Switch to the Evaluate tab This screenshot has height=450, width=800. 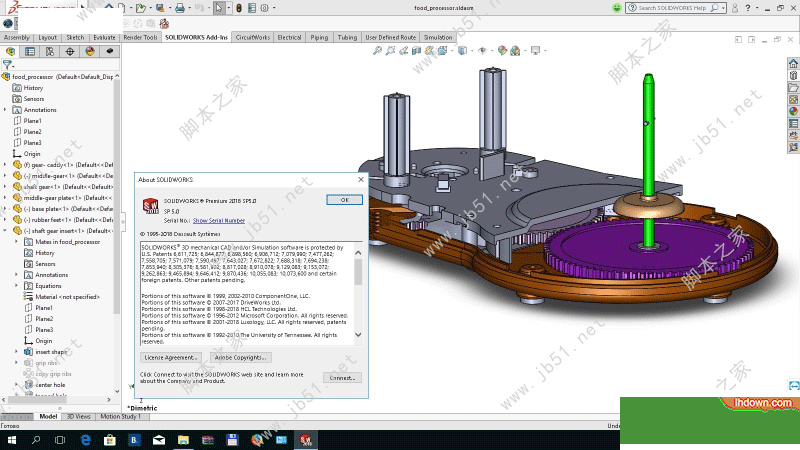pos(104,37)
